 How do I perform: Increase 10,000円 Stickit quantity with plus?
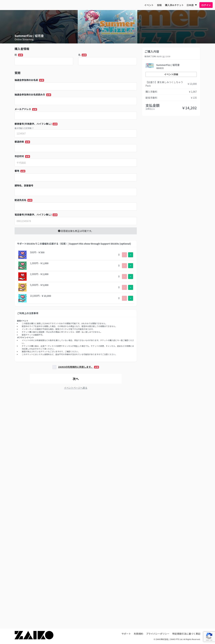tap(130, 298)
